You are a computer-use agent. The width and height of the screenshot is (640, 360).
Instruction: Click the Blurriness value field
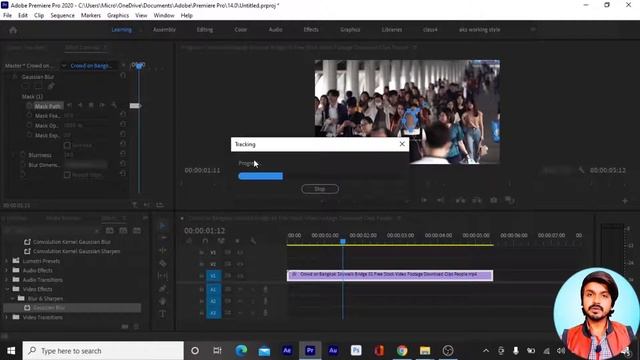[x=69, y=155]
